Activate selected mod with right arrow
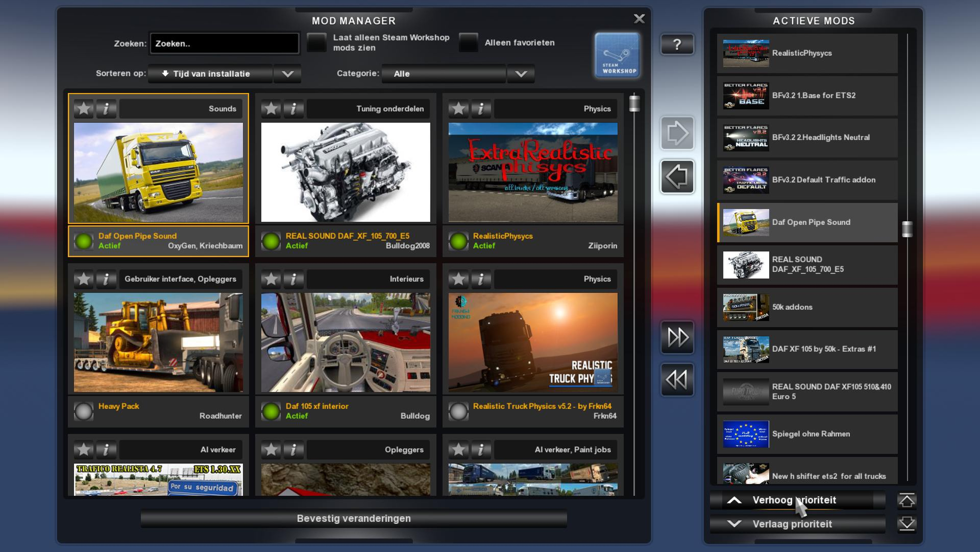 [677, 133]
